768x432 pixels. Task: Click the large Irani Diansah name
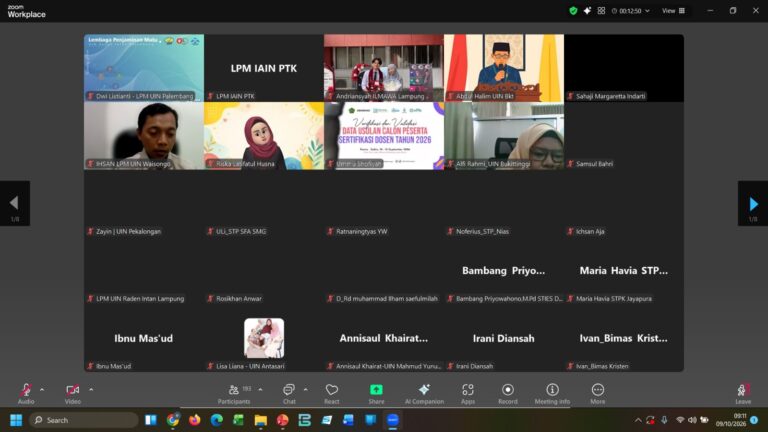(504, 338)
